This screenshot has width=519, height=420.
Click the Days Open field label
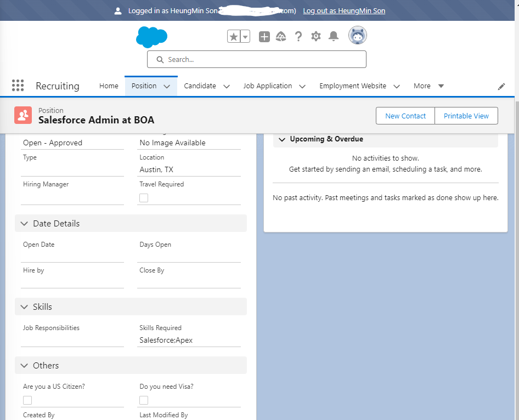pos(155,245)
